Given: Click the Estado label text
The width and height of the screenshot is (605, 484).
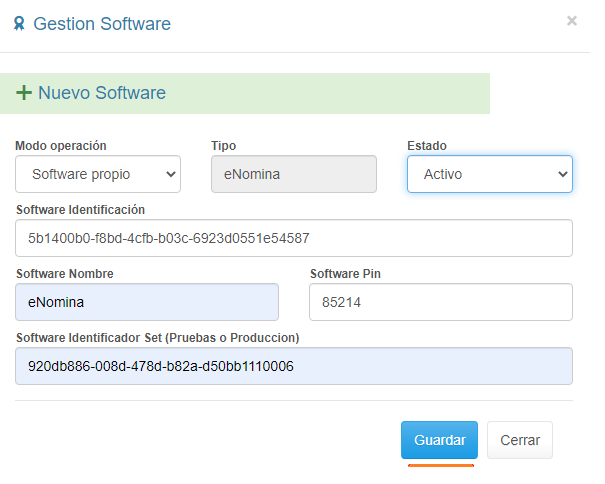Looking at the screenshot, I should click(x=427, y=146).
